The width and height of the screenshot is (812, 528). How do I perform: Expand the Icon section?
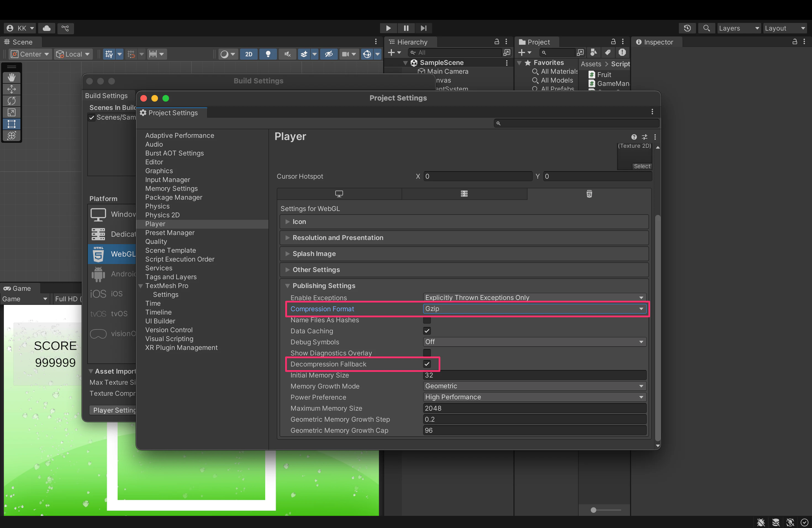[464, 222]
